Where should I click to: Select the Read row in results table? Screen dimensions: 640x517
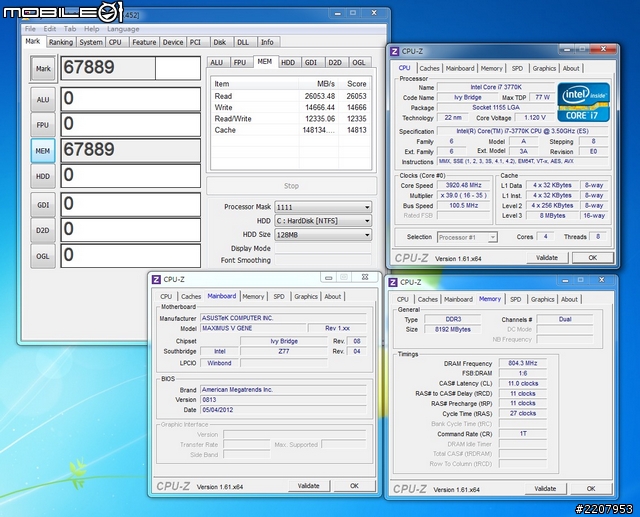click(291, 96)
